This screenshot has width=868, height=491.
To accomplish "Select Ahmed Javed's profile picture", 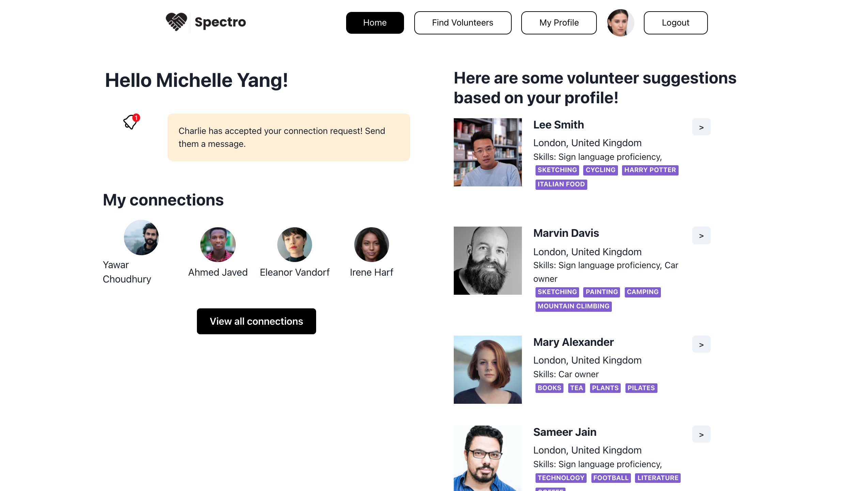I will (218, 245).
